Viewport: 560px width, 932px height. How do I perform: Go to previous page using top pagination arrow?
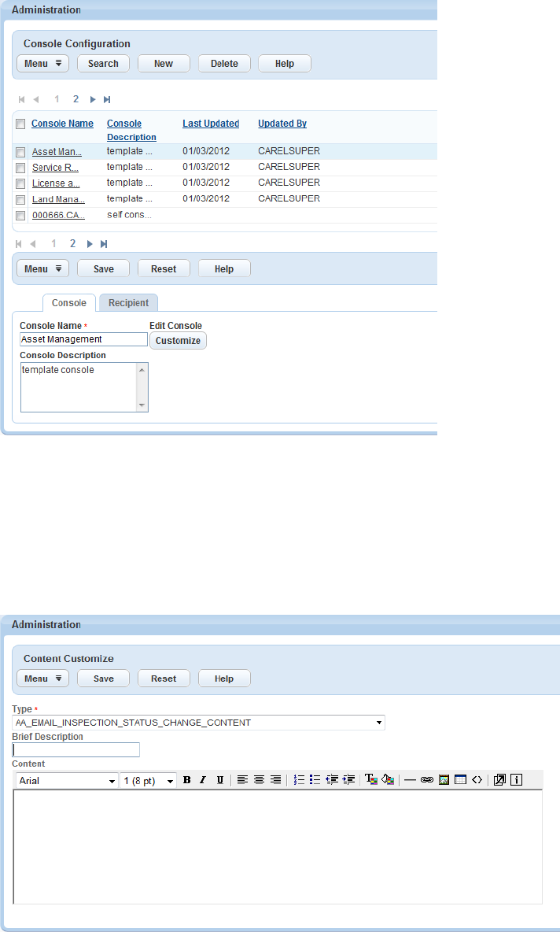pyautogui.click(x=36, y=99)
